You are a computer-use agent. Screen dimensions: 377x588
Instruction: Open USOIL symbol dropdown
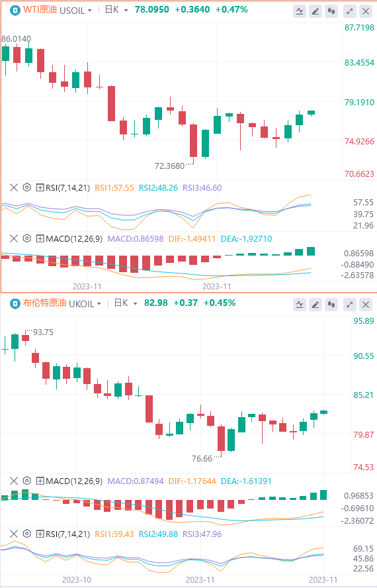pyautogui.click(x=75, y=10)
